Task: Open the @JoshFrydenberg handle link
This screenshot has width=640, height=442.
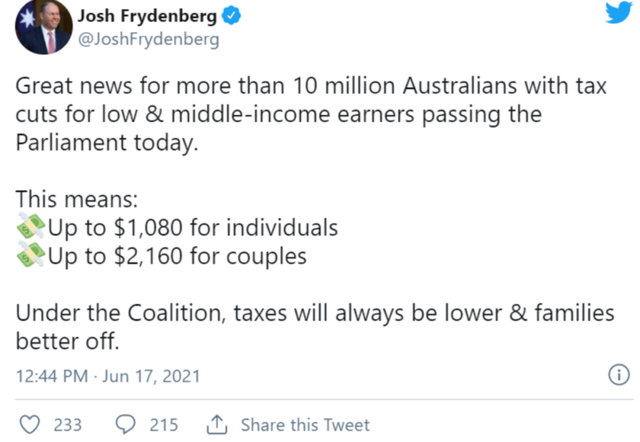Action: [133, 41]
